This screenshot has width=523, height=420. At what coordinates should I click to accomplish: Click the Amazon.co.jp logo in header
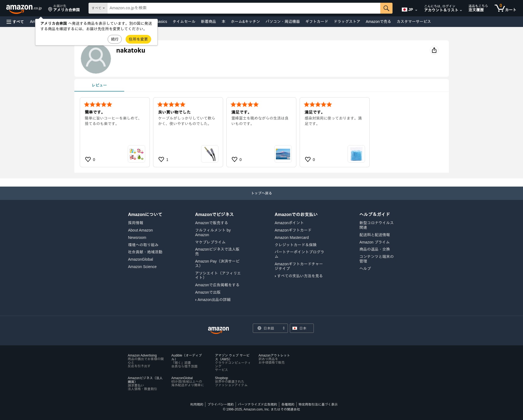tap(24, 8)
